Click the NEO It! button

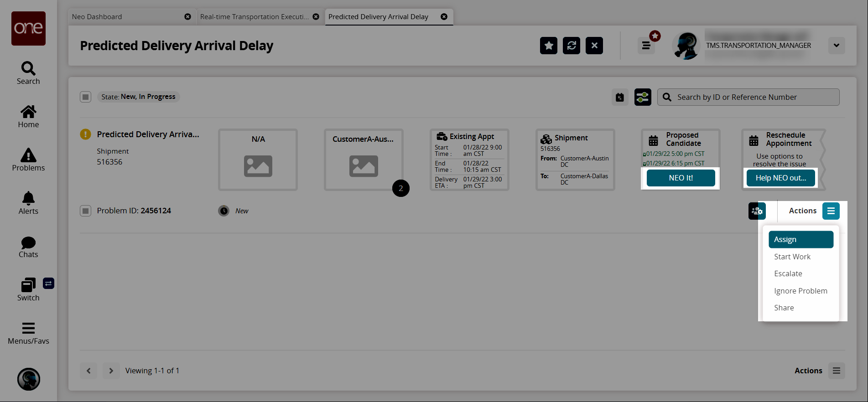coord(681,178)
